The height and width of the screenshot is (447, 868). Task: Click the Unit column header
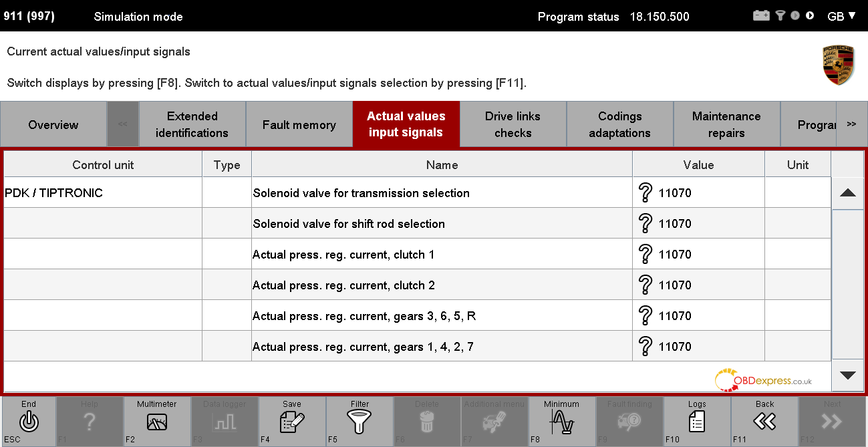tap(798, 164)
